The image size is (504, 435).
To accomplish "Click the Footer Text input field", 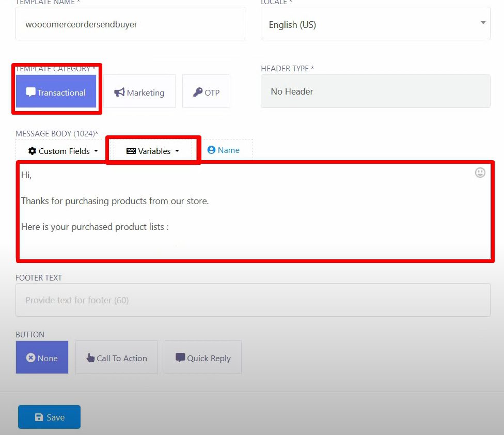I will (x=253, y=300).
